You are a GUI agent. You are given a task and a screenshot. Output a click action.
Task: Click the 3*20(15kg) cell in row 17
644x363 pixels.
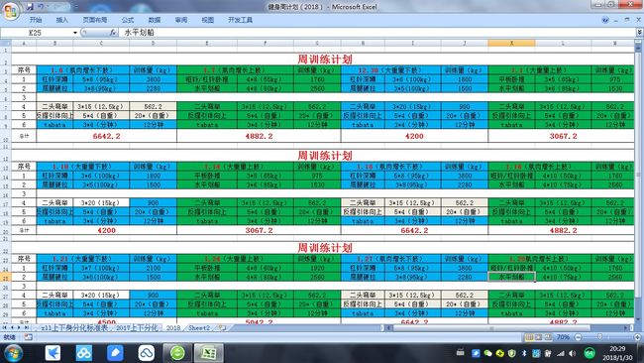coord(101,202)
